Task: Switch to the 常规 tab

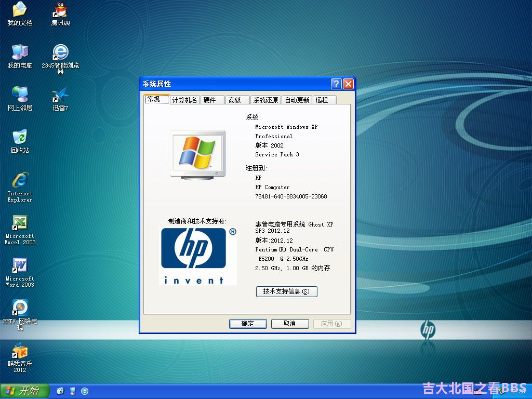Action: (x=156, y=99)
